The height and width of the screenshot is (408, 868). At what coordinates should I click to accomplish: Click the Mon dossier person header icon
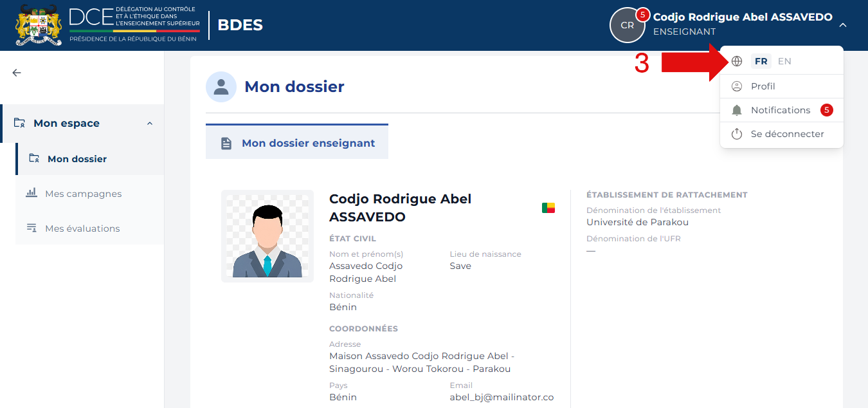point(221,87)
